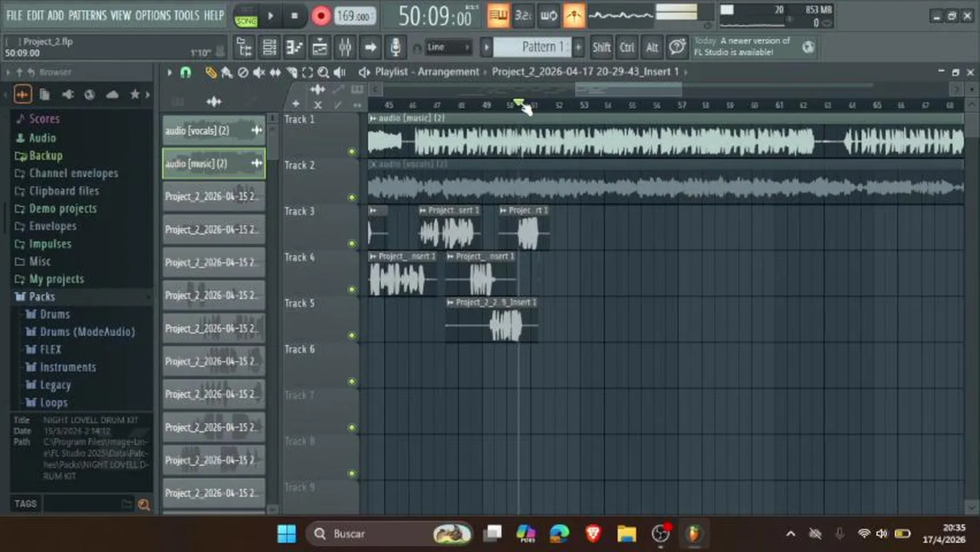Click the Ctrl modifier button
The height and width of the screenshot is (552, 980).
point(626,48)
